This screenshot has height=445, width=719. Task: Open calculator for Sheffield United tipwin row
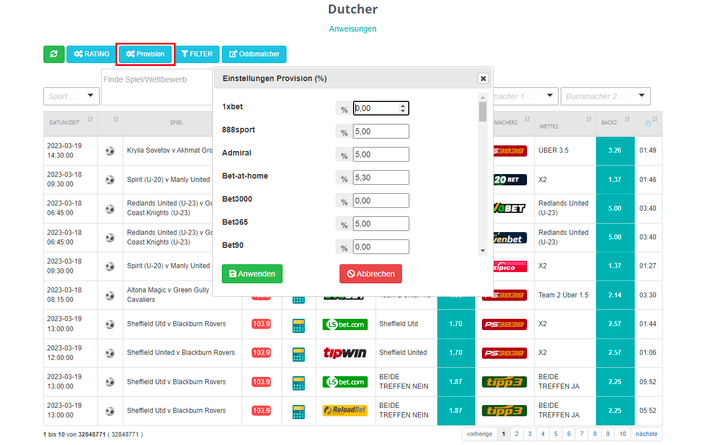[x=299, y=354]
